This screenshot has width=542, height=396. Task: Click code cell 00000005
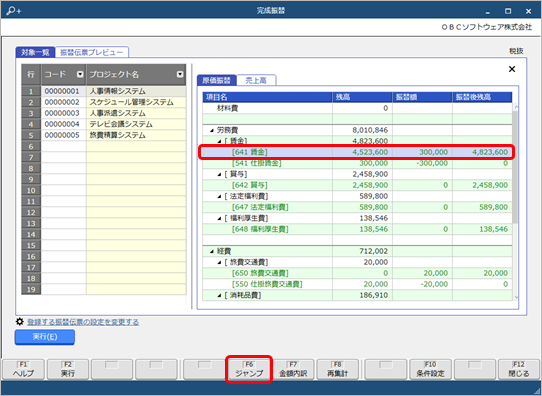[x=64, y=135]
